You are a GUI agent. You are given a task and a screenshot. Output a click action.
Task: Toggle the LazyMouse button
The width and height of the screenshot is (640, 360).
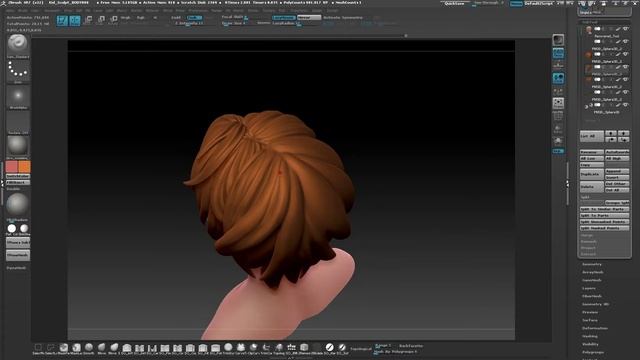point(284,18)
